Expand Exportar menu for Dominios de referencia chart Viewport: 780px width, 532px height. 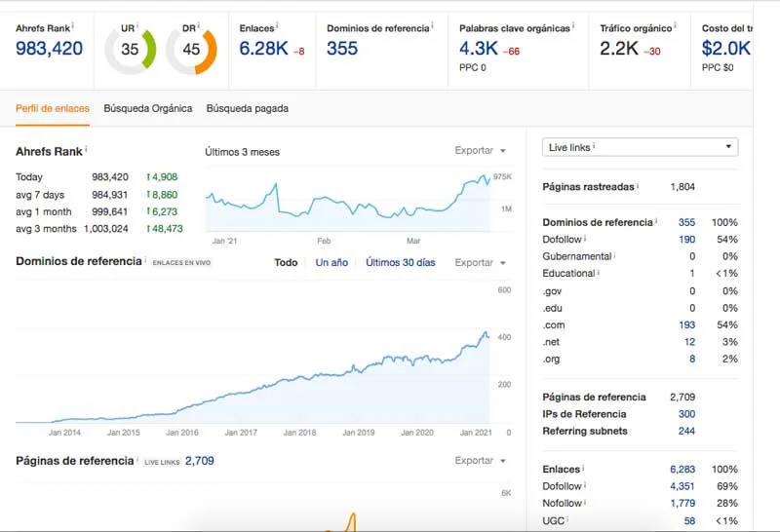(480, 262)
